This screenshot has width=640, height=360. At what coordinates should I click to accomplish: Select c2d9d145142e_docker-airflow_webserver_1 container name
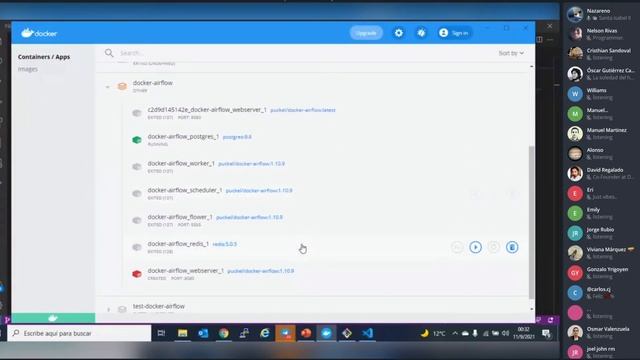coord(207,110)
